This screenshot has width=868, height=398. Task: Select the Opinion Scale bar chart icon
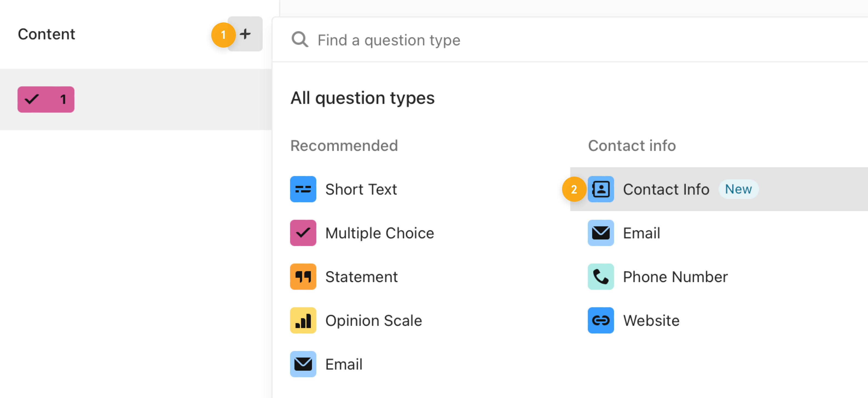303,320
